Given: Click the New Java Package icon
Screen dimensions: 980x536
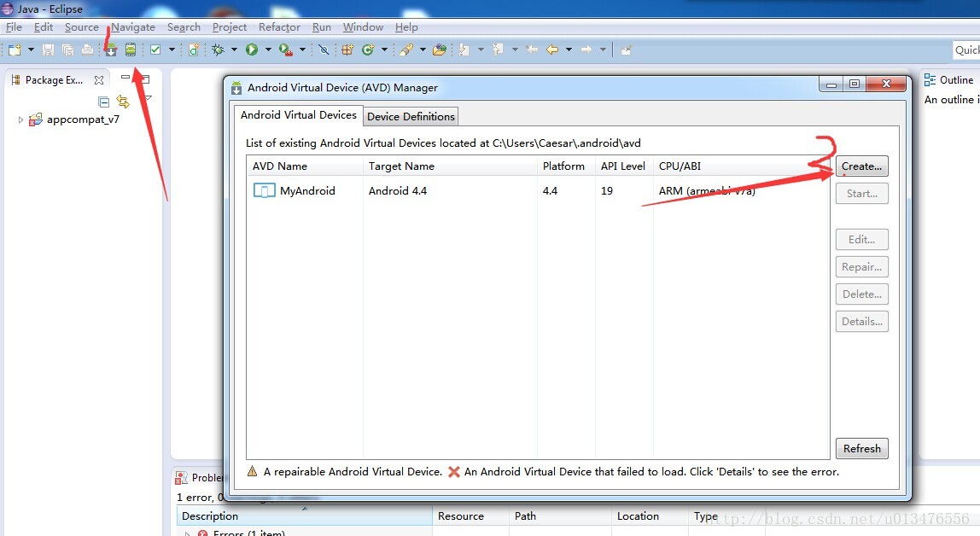Looking at the screenshot, I should click(347, 50).
